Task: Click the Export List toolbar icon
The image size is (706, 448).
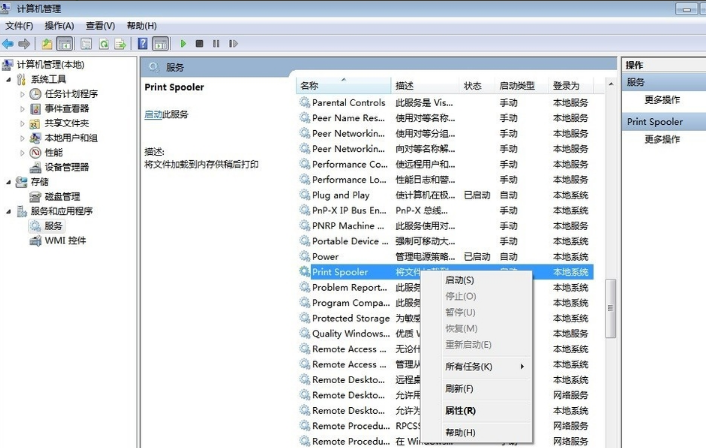Action: (x=119, y=44)
